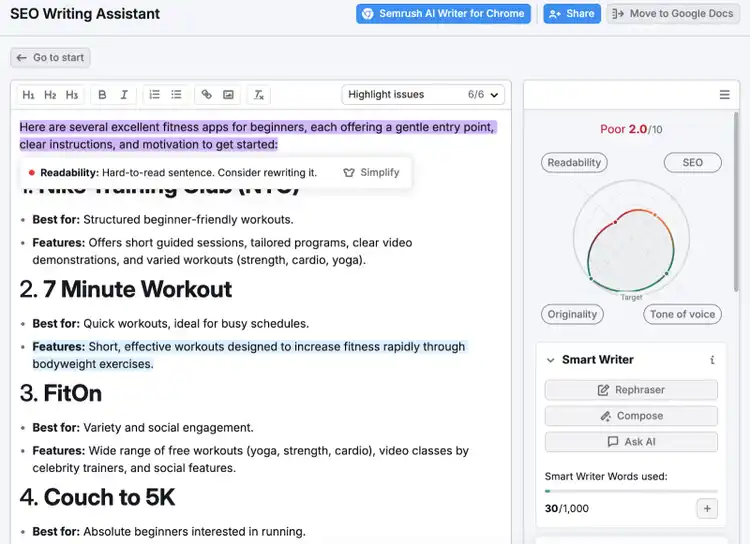Open the Rephraser tool
This screenshot has height=544, width=750.
(631, 390)
